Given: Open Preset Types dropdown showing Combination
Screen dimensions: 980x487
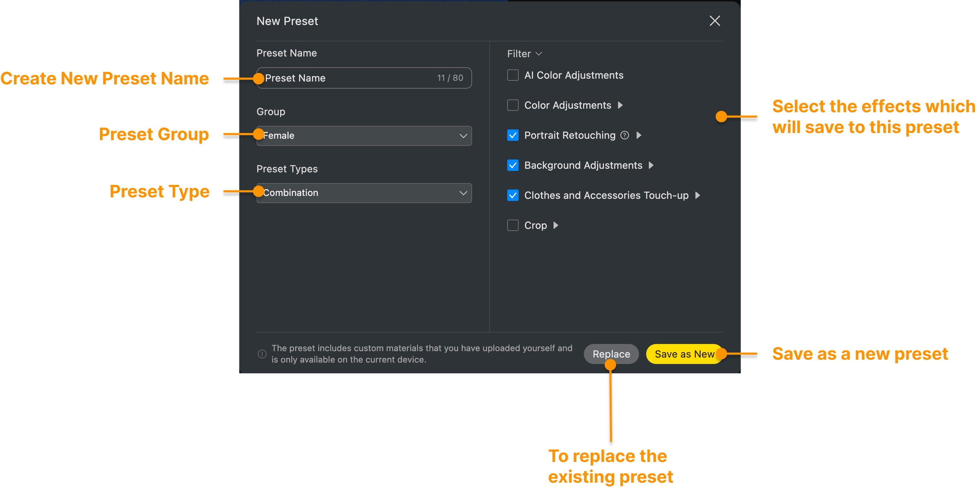Looking at the screenshot, I should (364, 193).
